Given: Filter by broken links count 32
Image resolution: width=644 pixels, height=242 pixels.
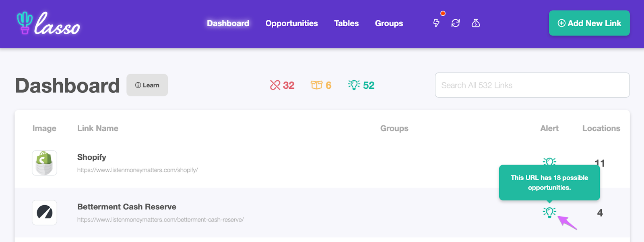Looking at the screenshot, I should [282, 85].
